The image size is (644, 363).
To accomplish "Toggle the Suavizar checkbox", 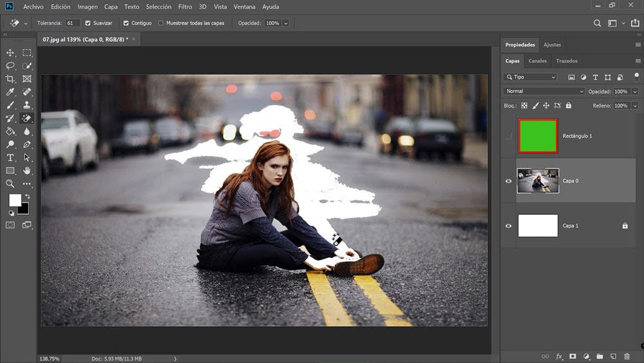I will pos(88,23).
